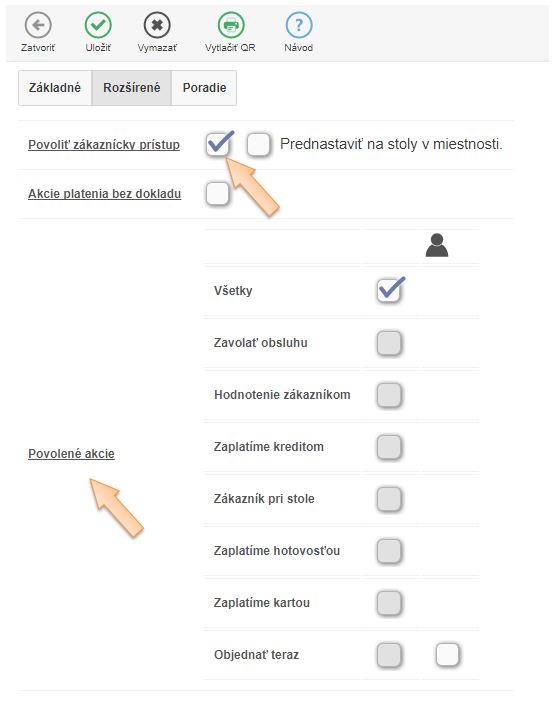
Task: Save changes with the Uložiť icon
Action: (98, 25)
